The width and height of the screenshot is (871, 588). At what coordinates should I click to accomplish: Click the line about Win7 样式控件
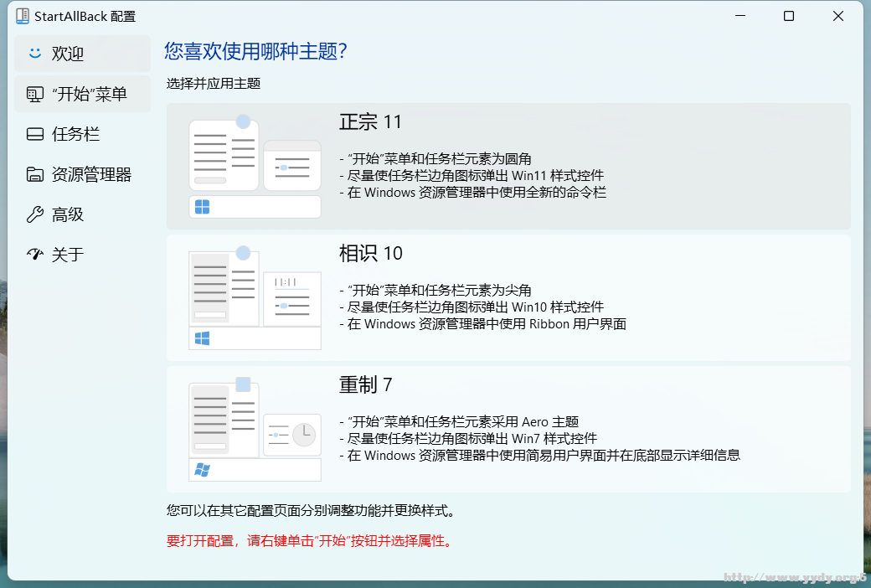click(x=468, y=439)
